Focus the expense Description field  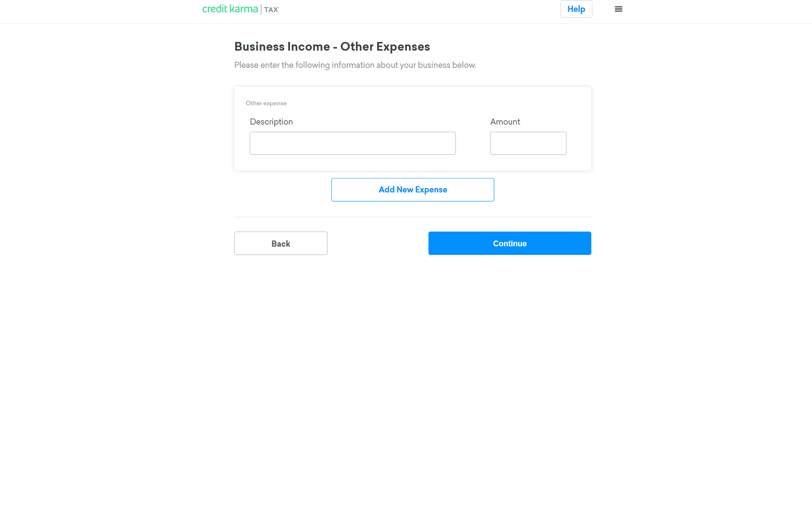(352, 143)
